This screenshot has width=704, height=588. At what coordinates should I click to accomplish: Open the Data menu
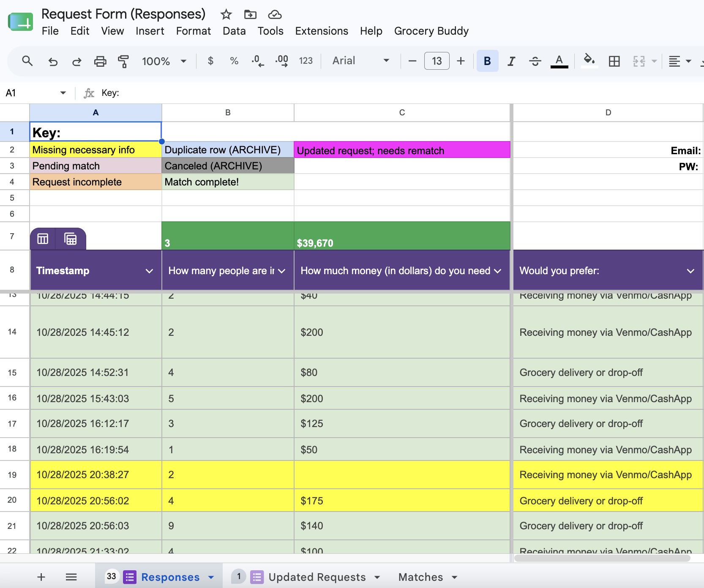point(234,31)
